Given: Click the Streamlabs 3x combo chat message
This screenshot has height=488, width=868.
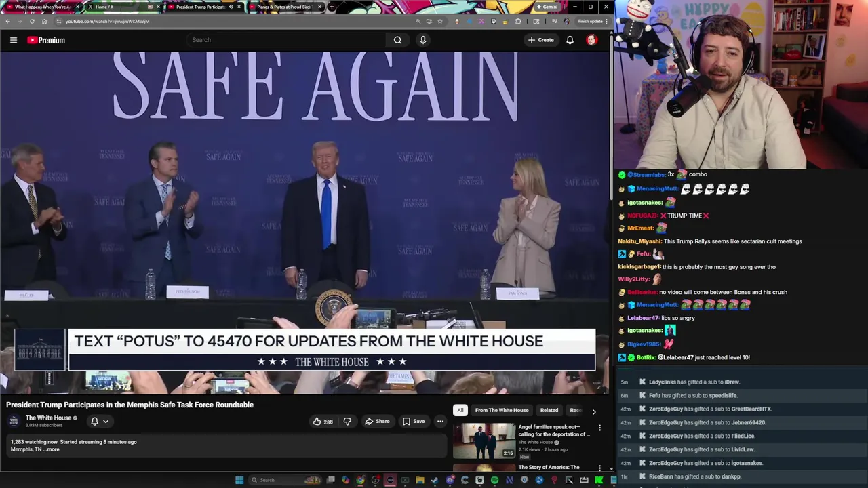Looking at the screenshot, I should (x=663, y=174).
